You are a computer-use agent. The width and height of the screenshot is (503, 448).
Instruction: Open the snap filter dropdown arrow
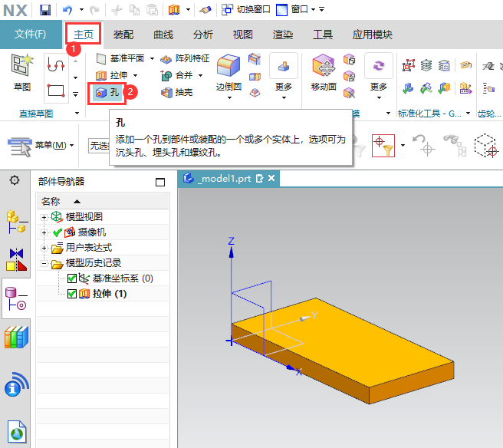403,146
